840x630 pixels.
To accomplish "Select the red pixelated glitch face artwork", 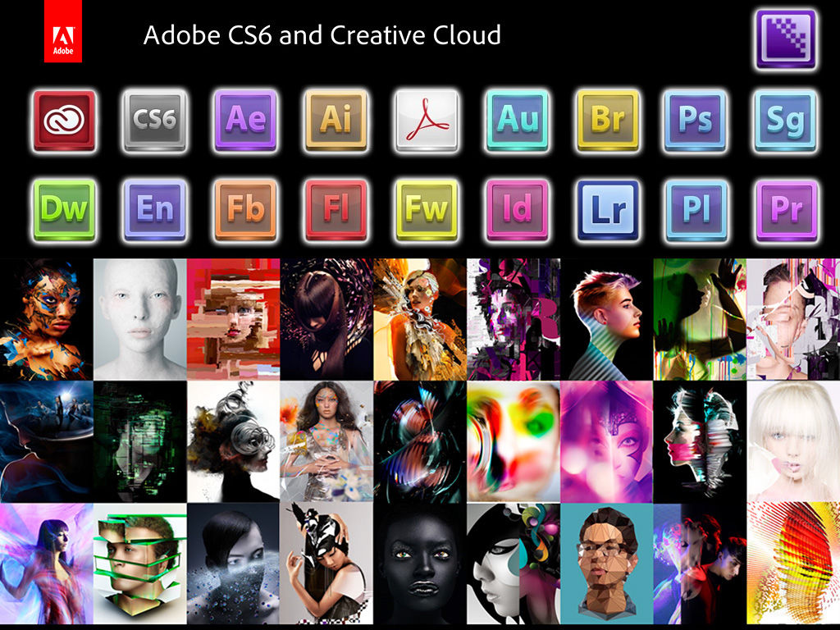I will point(233,319).
